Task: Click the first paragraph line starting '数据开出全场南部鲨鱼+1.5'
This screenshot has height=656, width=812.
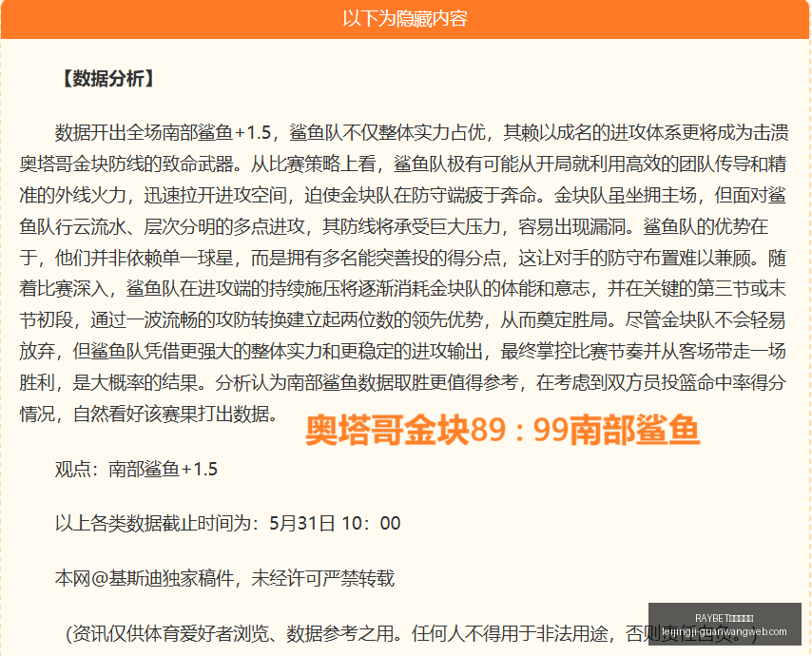Action: 421,133
